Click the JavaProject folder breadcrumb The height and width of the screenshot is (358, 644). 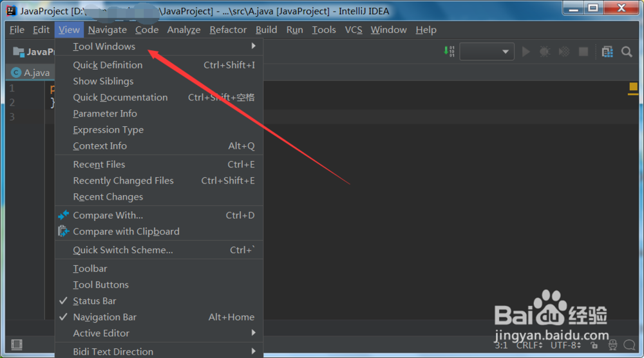click(x=33, y=52)
